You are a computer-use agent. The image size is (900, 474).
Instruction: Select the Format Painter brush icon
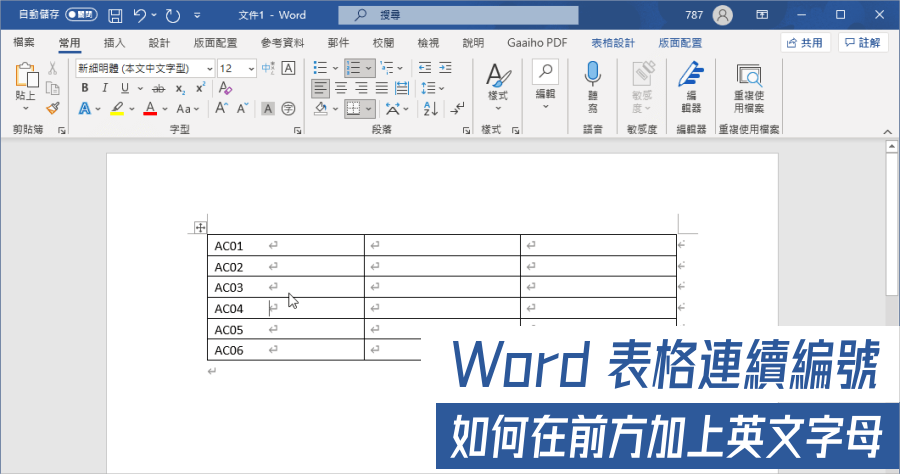point(52,108)
